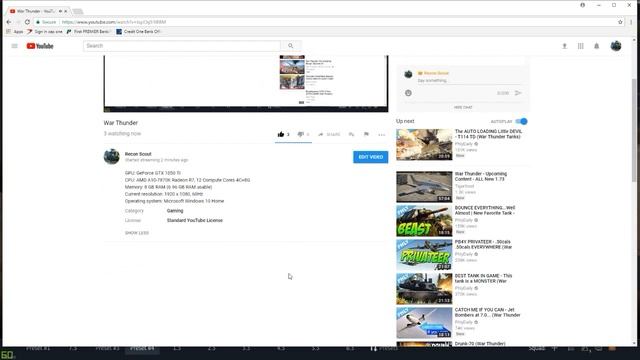
Task: Open War Thunder Upcoming Content video thumbnail
Action: [424, 187]
